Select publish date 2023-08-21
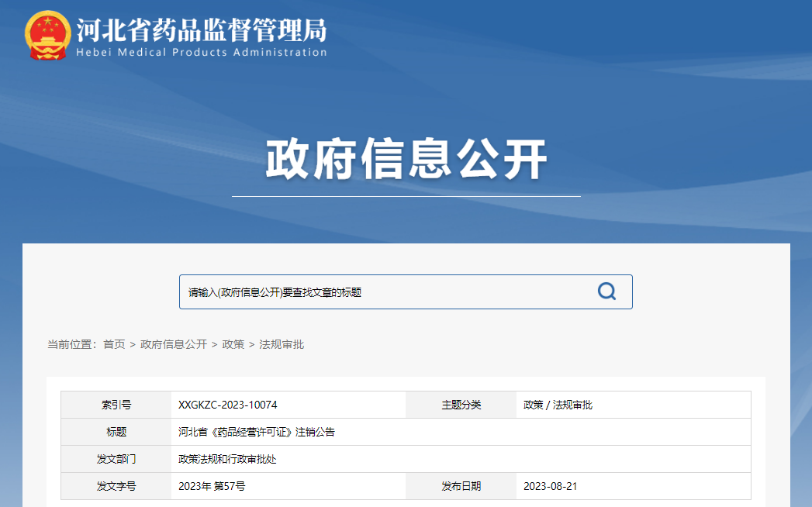 [x=550, y=486]
